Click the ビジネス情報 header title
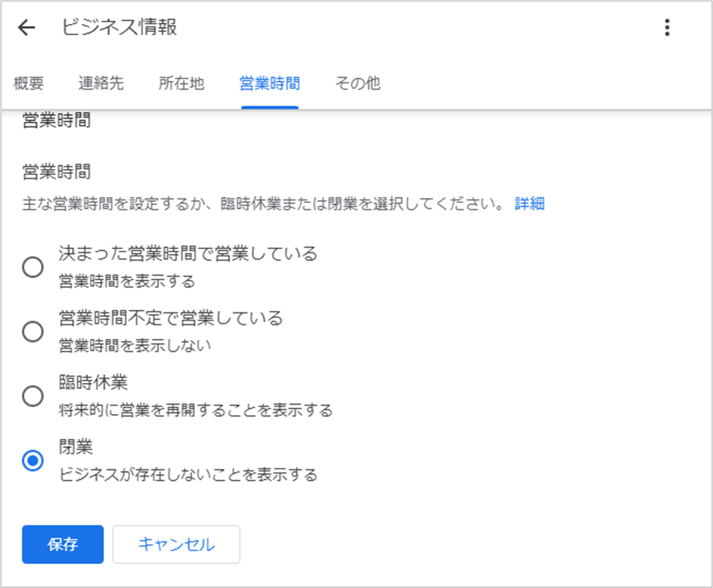 [x=119, y=27]
